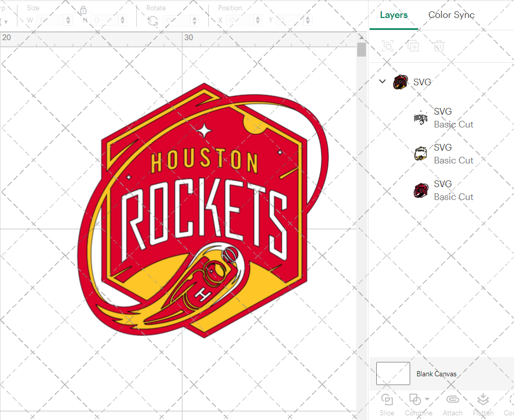The height and width of the screenshot is (420, 514).
Task: Open the Color Sync tab
Action: pos(451,15)
